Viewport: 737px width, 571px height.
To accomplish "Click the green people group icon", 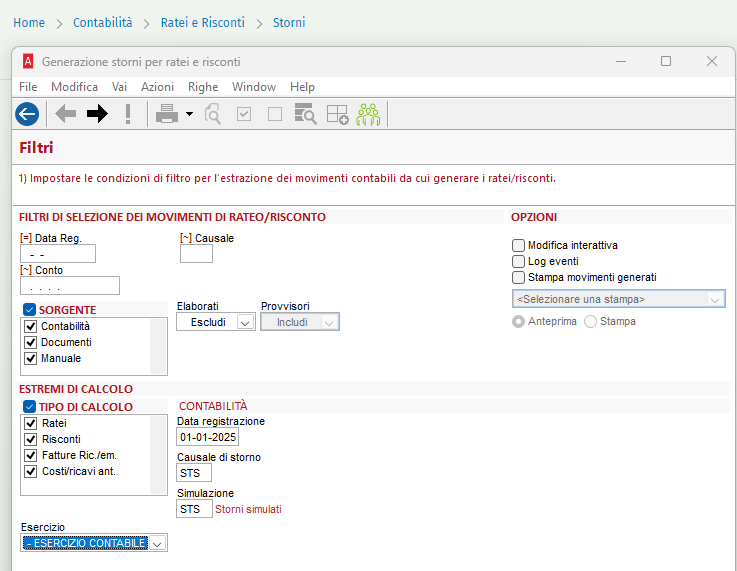I will (x=368, y=114).
